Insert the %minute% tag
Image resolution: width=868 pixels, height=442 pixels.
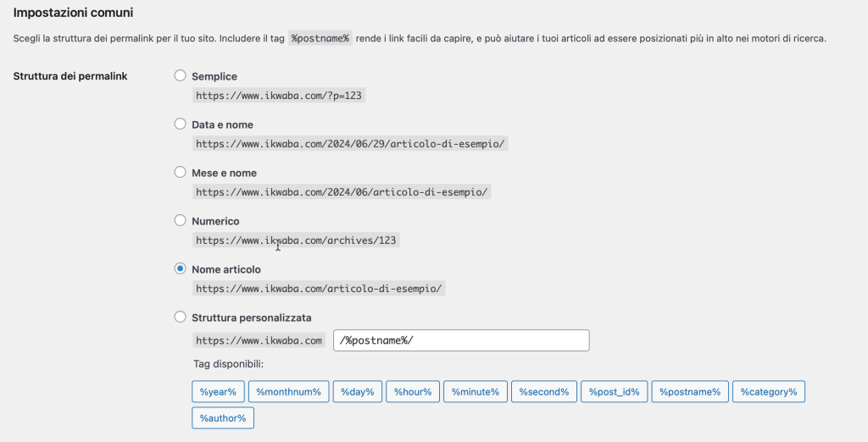pos(475,392)
